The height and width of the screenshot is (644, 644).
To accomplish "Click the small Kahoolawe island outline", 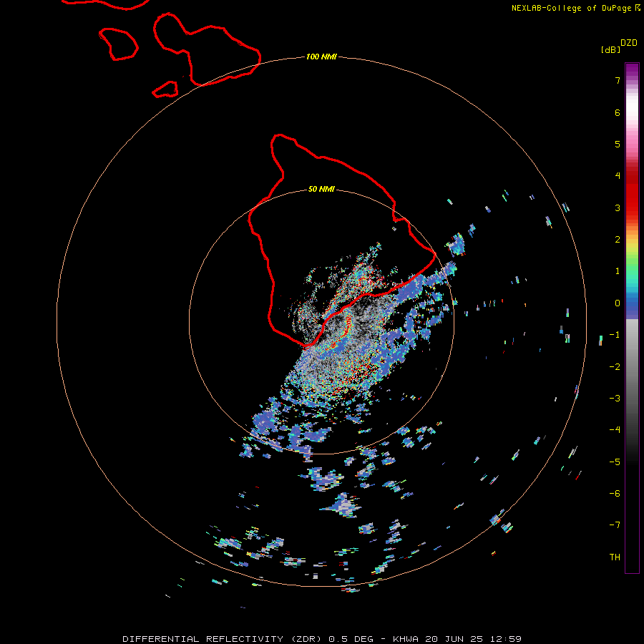I will 165,89.
